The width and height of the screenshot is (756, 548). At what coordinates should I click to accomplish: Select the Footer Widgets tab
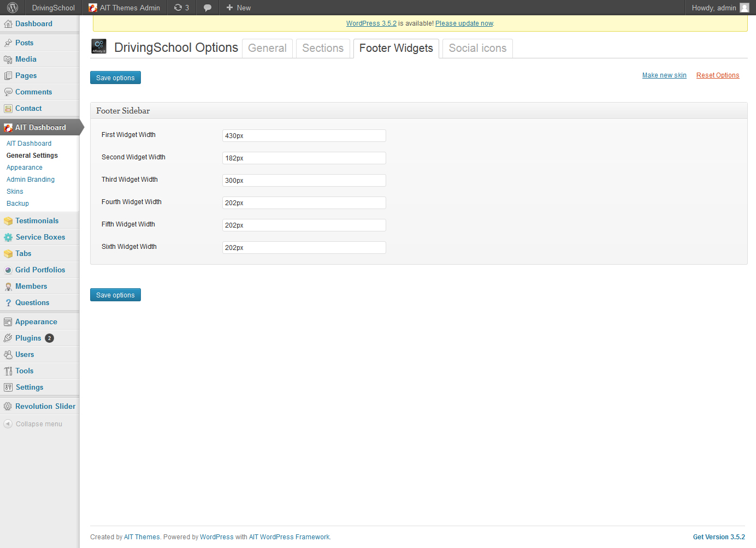(396, 48)
